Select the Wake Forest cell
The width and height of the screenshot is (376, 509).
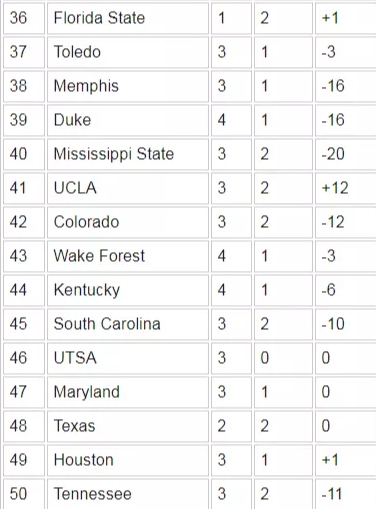(128, 256)
